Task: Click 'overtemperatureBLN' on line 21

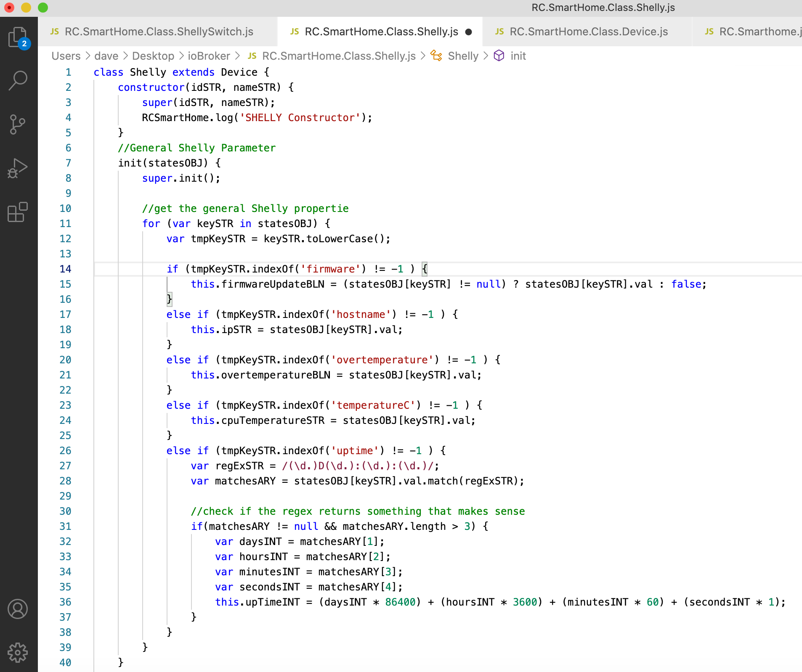Action: tap(276, 375)
